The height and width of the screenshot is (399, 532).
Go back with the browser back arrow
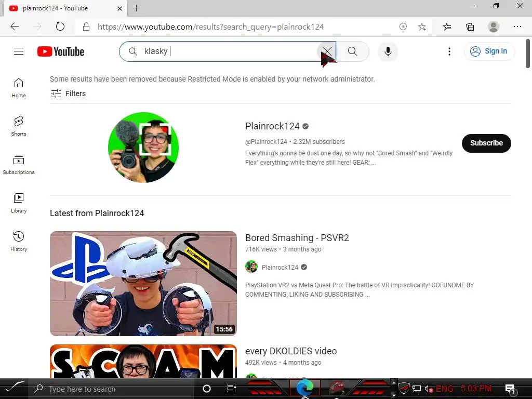point(15,26)
